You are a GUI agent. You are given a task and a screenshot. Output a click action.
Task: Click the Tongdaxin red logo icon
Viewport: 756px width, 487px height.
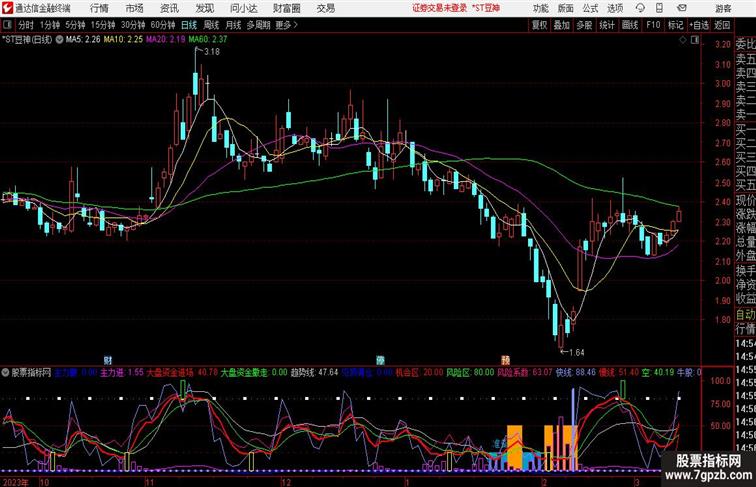pos(8,8)
